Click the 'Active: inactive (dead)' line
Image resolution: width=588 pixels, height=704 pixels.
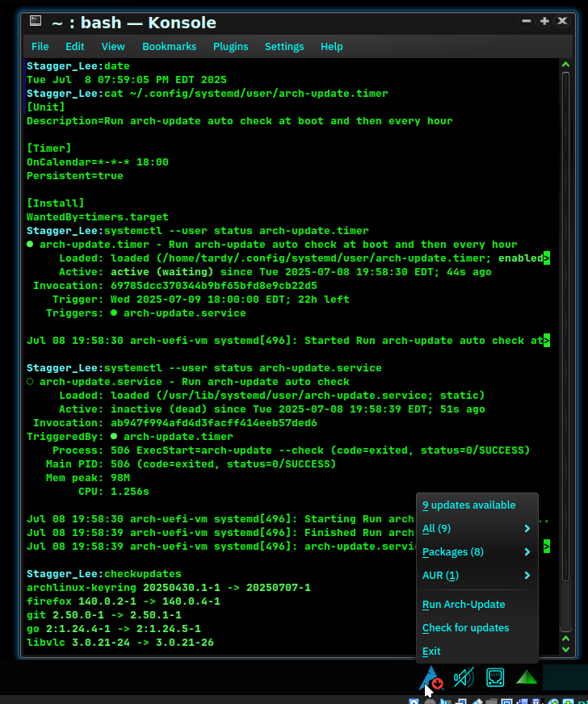[x=271, y=409]
